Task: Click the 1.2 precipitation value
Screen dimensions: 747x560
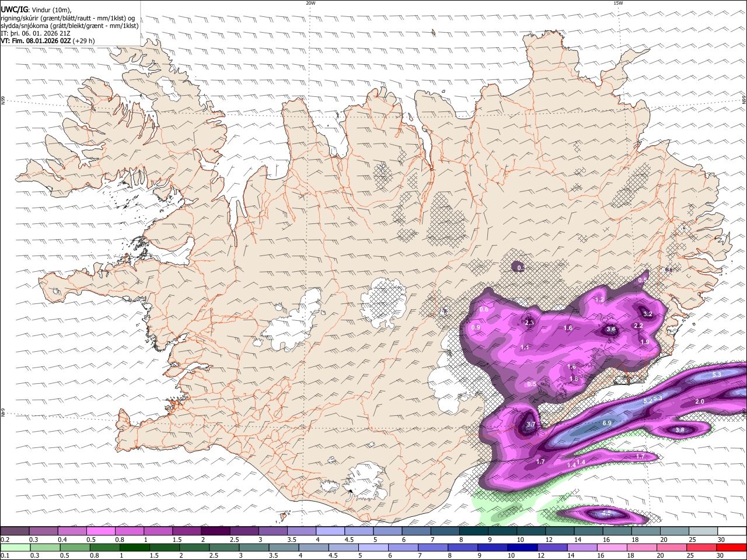Action: tap(599, 299)
